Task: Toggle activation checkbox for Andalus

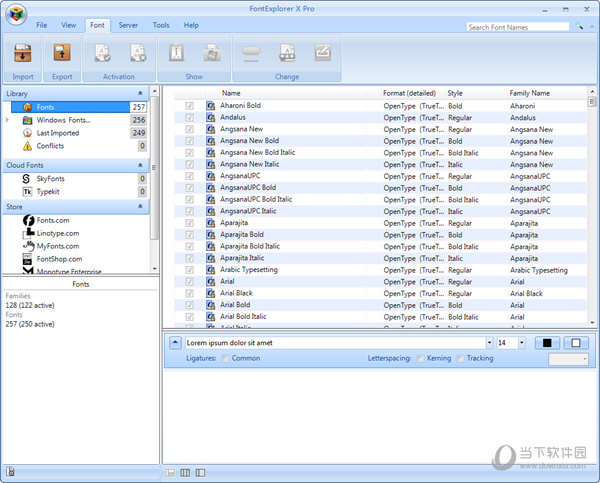Action: pyautogui.click(x=189, y=117)
